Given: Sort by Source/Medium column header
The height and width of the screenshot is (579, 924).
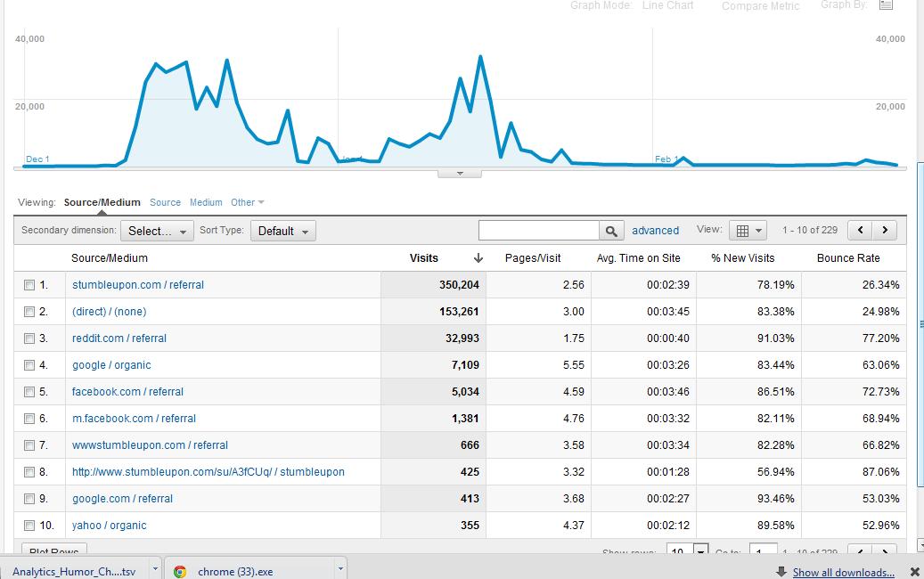Looking at the screenshot, I should (x=110, y=258).
